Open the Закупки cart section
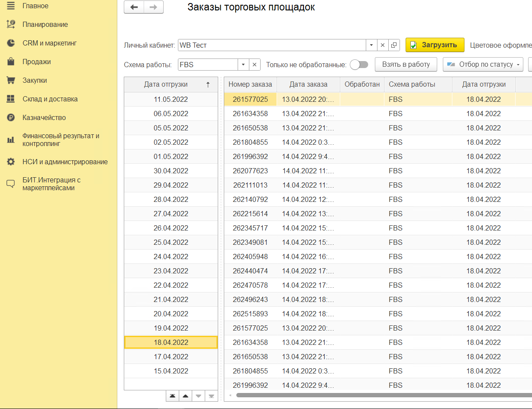This screenshot has height=409, width=532. [x=11, y=81]
